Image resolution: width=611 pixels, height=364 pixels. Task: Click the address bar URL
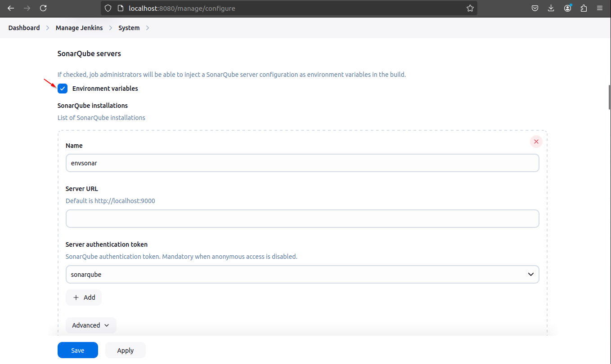182,8
